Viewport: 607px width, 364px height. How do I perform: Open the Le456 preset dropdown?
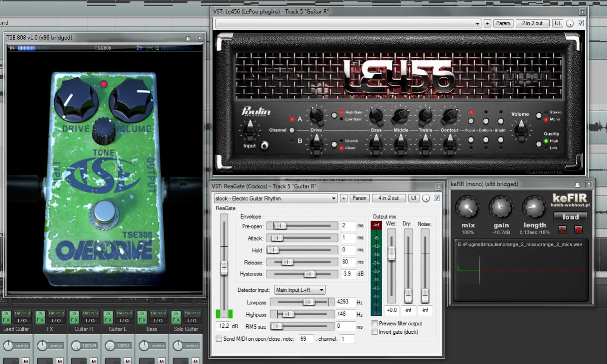[x=348, y=23]
